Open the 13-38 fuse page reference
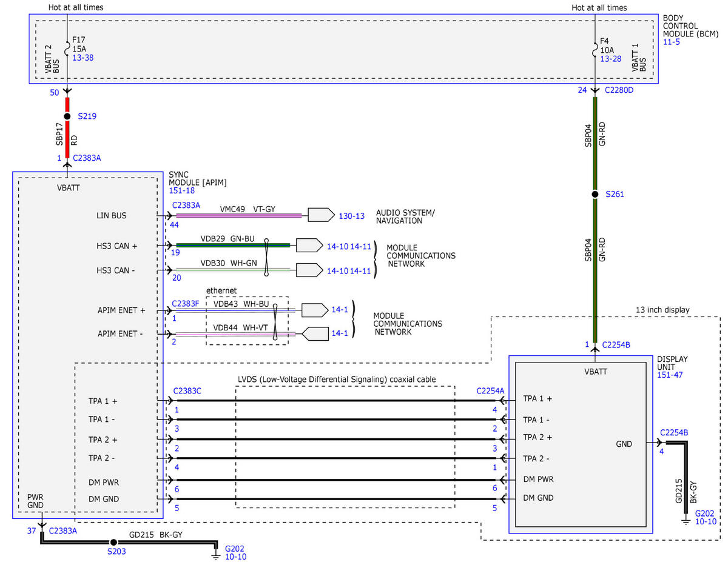The width and height of the screenshot is (728, 562). pos(83,58)
